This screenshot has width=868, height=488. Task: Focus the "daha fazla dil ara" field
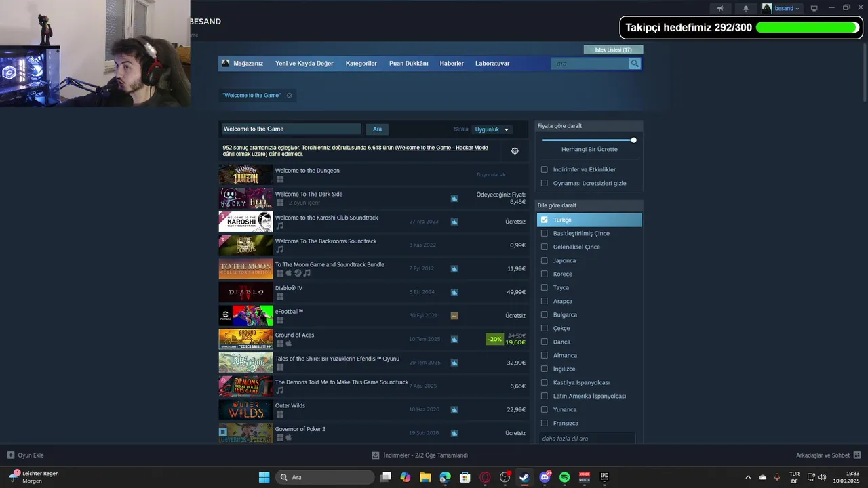(x=587, y=439)
